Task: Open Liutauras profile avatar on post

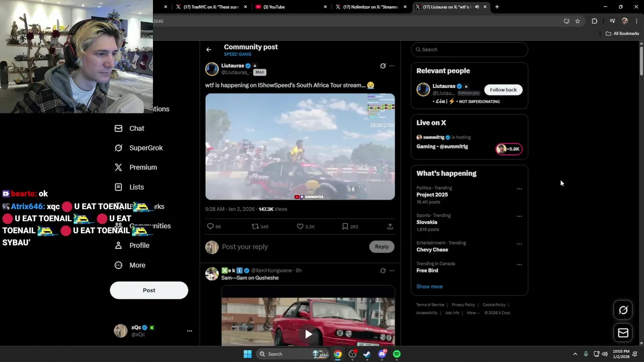Action: tap(212, 69)
